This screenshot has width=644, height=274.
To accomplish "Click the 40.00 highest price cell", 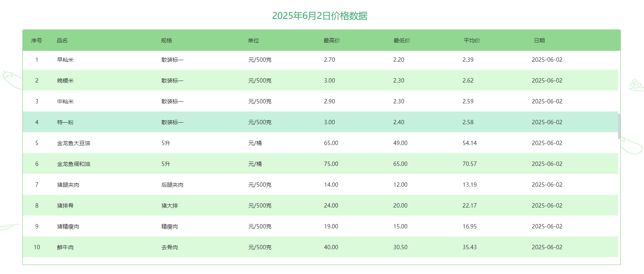I will coord(331,247).
